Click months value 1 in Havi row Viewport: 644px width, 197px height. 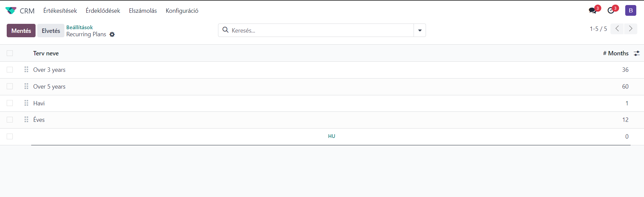pos(627,103)
